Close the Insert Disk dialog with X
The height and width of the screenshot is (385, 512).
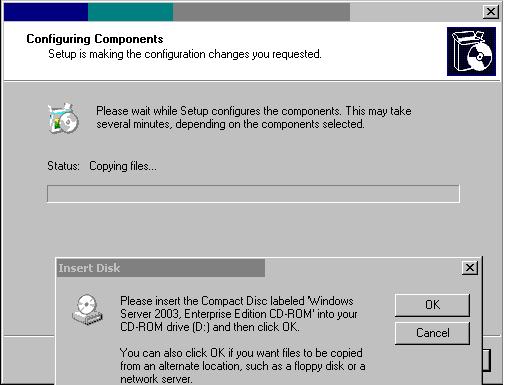coord(470,268)
